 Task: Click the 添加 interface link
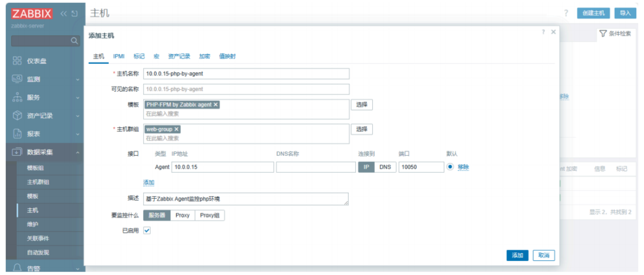coord(149,182)
